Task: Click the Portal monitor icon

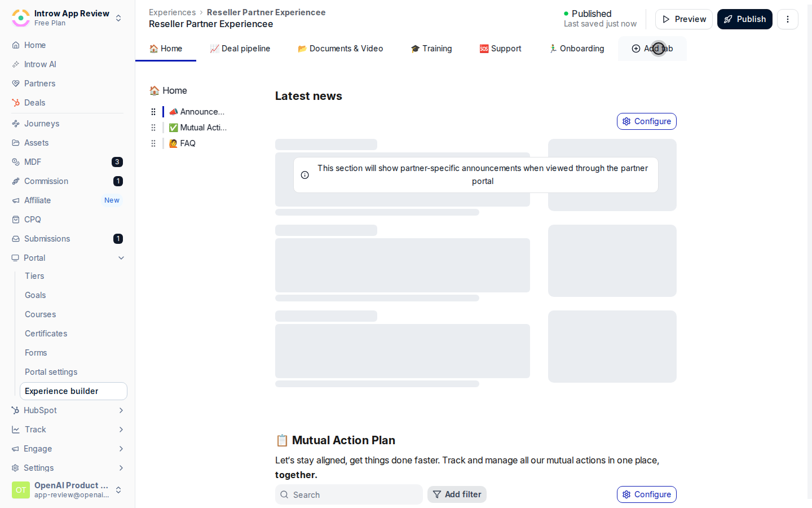Action: pos(15,258)
